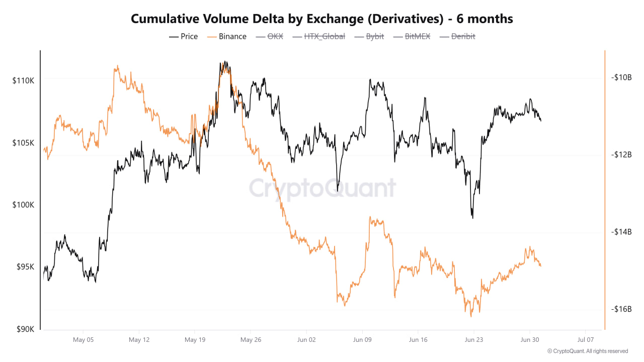Click the $90K price axis label

click(25, 329)
